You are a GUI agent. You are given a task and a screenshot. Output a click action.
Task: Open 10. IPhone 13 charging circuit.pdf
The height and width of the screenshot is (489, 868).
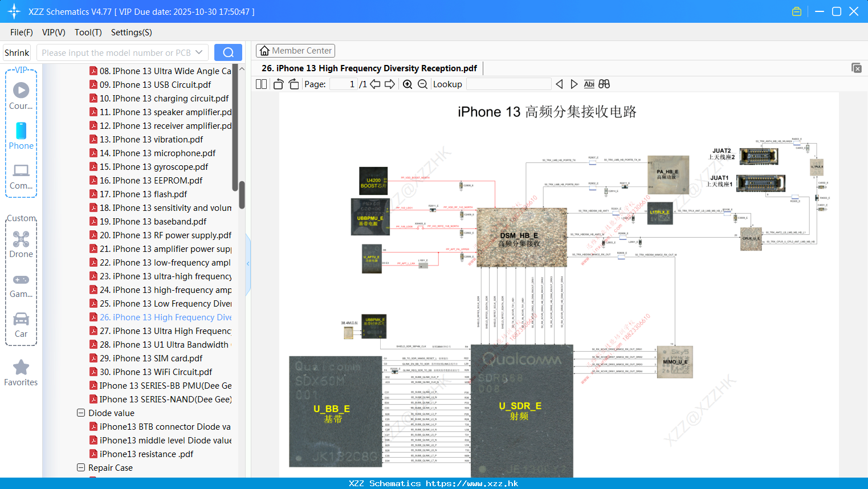(x=159, y=99)
